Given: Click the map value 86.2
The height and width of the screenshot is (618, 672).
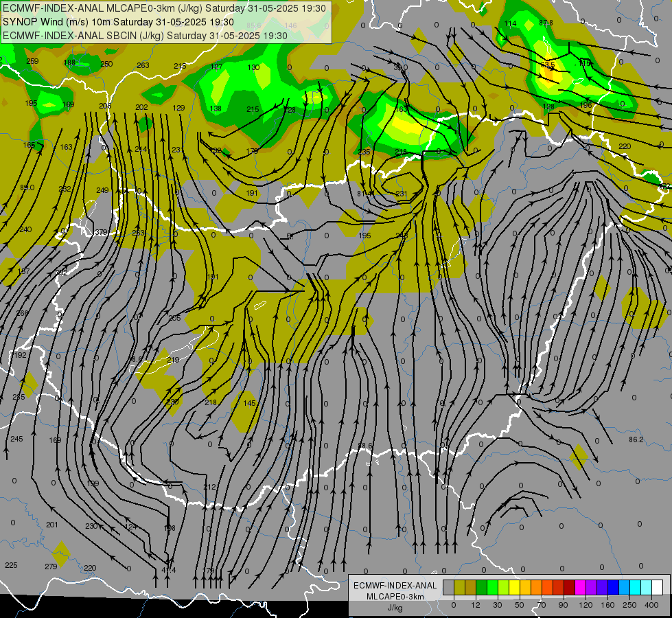Looking at the screenshot, I should (636, 439).
